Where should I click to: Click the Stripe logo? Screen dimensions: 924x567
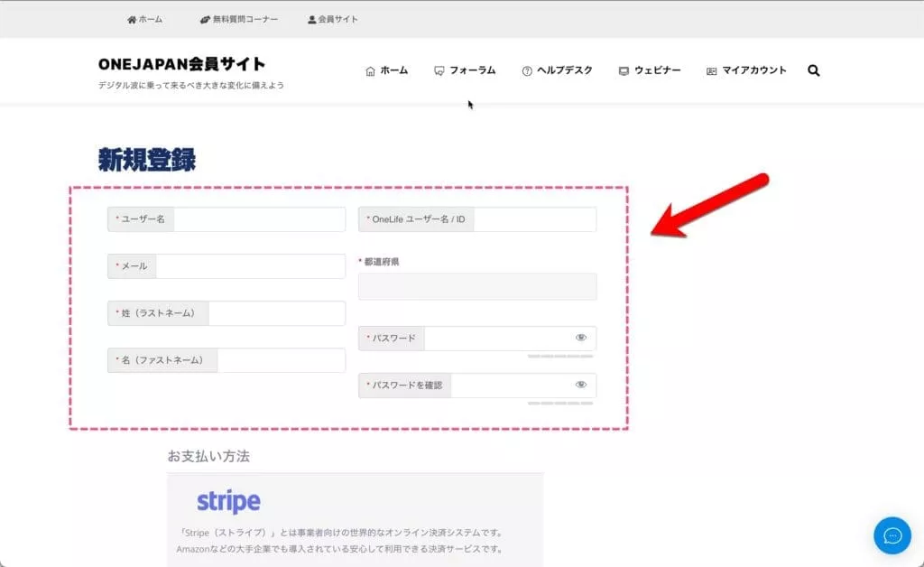click(228, 501)
